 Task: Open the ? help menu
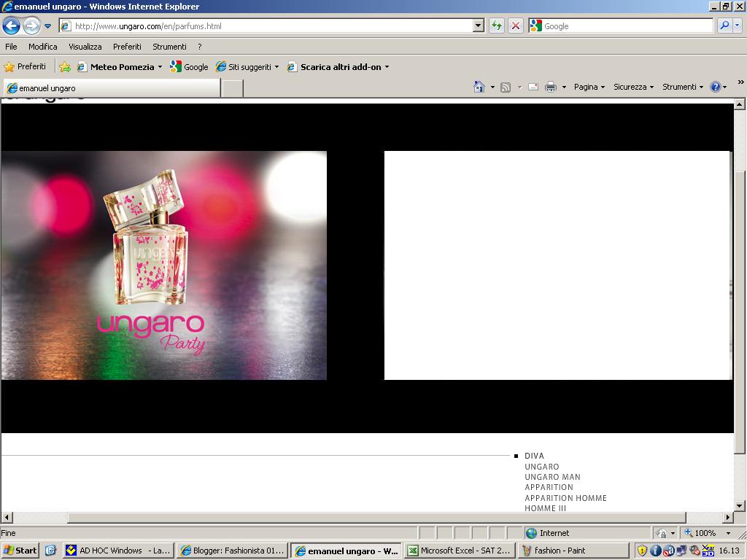coord(200,47)
